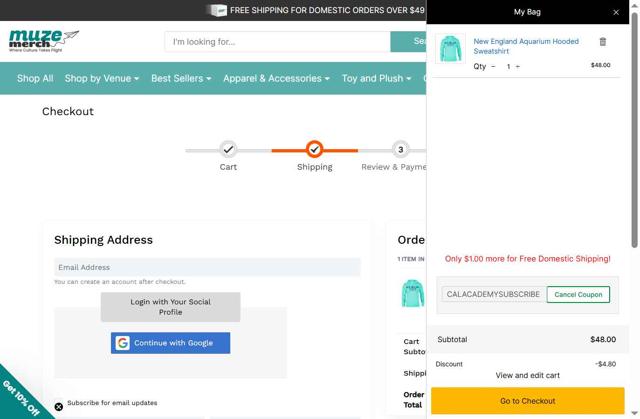Image resolution: width=640 pixels, height=419 pixels.
Task: Expand Apparel & Accessories dropdown
Action: (x=276, y=78)
